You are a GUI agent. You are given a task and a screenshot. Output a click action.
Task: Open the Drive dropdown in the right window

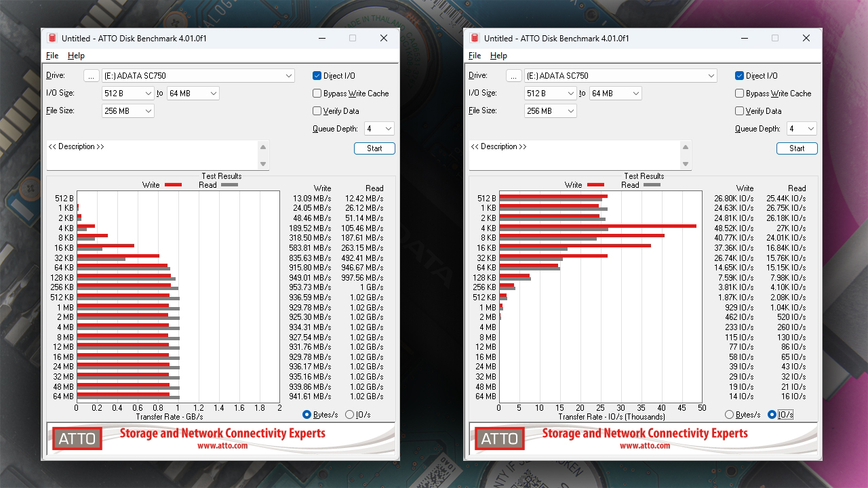(620, 76)
